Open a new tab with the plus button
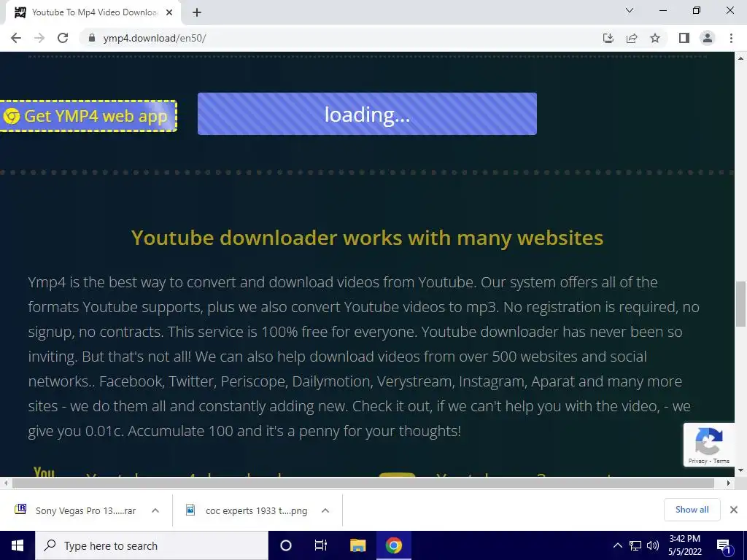 (197, 12)
